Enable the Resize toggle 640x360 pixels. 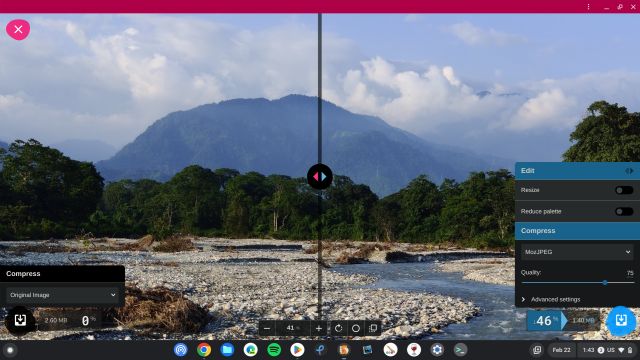click(624, 190)
